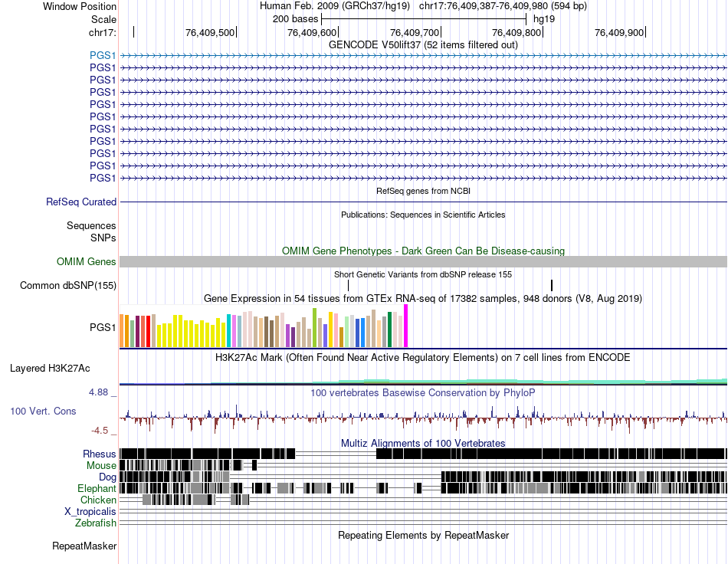Open the OMIM Gene Phenotypes track title

point(423,251)
